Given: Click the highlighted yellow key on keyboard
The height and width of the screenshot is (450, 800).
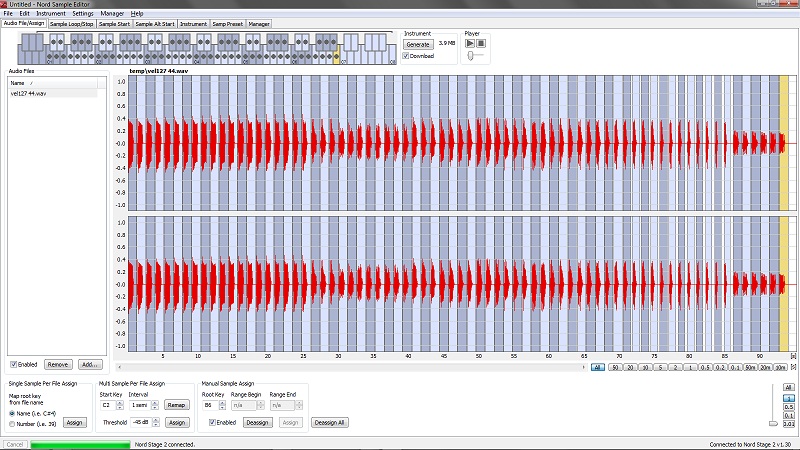Looking at the screenshot, I should (337, 55).
